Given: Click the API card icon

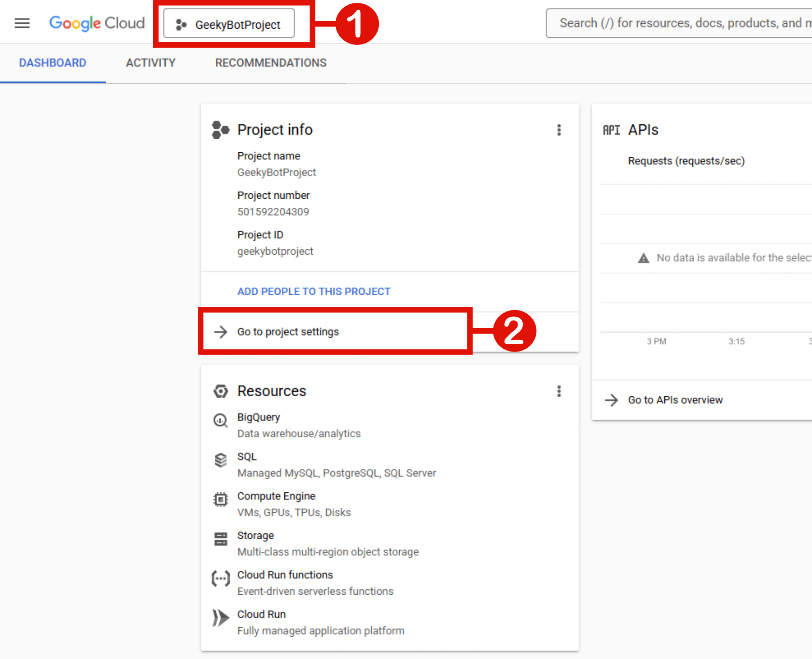Looking at the screenshot, I should (611, 130).
